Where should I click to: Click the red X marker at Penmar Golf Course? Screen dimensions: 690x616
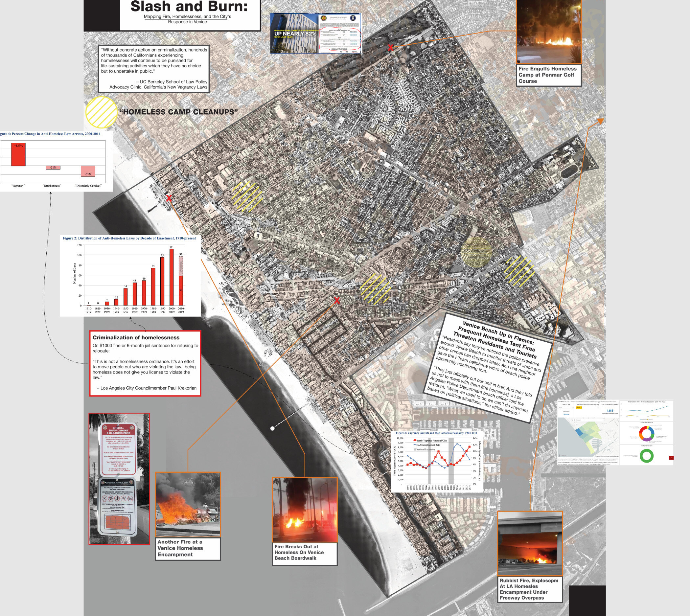click(x=390, y=48)
